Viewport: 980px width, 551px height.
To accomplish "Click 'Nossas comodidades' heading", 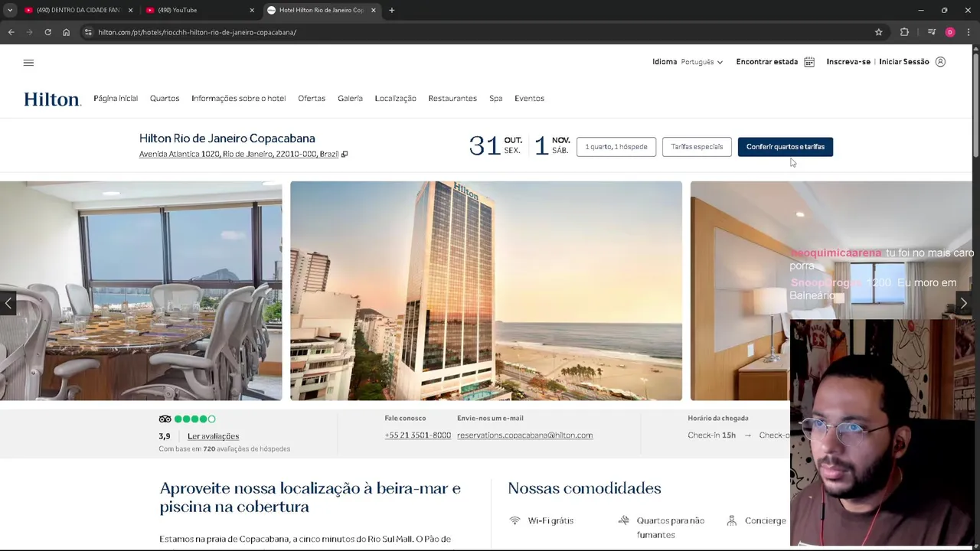I will 584,488.
